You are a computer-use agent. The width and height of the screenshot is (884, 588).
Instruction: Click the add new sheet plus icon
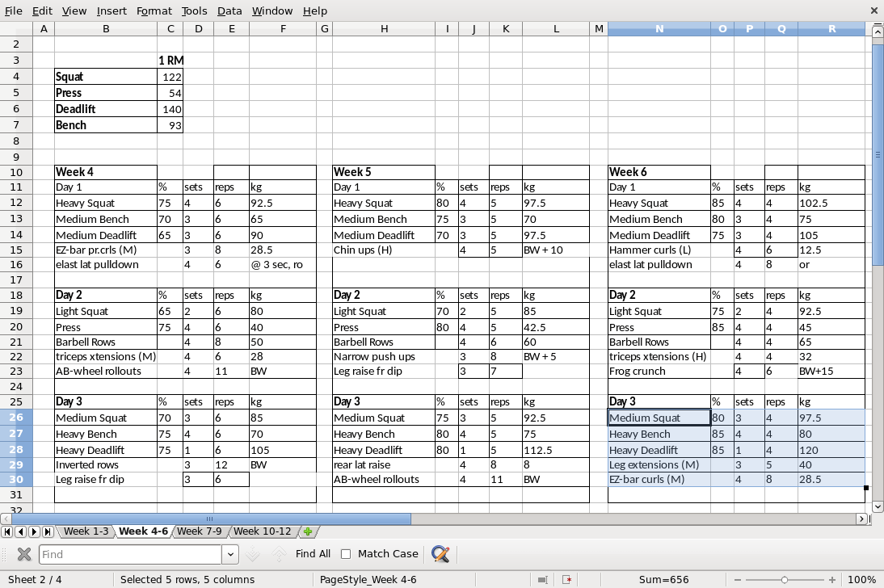click(x=307, y=531)
